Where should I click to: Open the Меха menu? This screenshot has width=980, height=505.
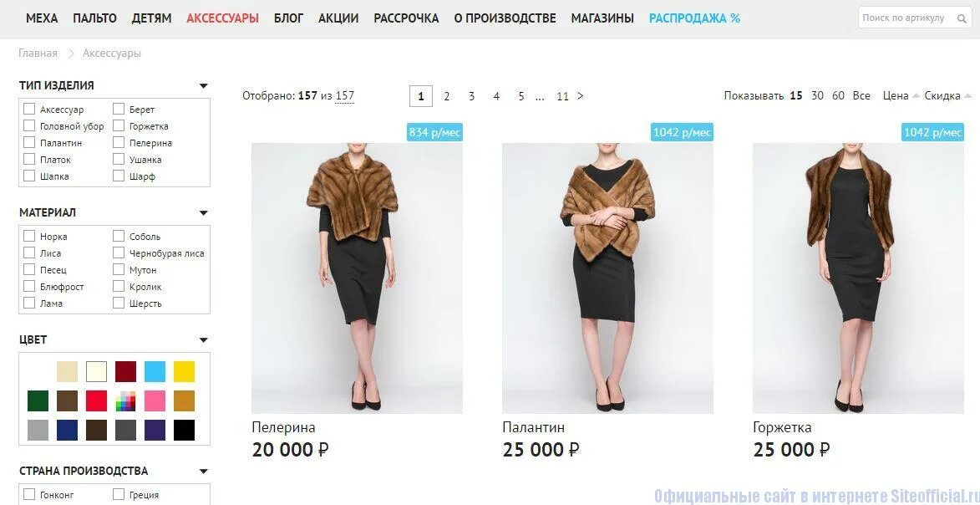tap(42, 18)
